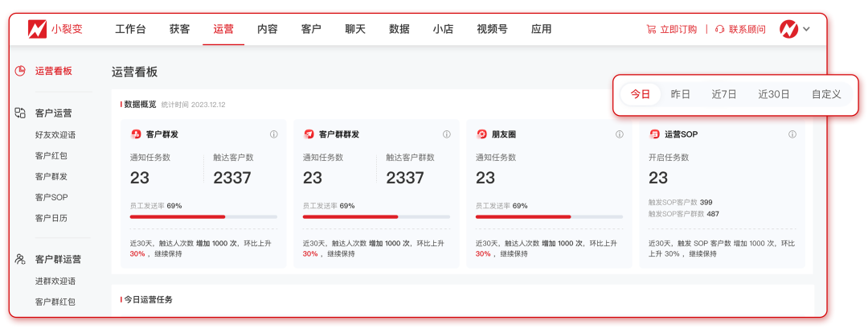Click info icon on 客户群发 card
Screen dimensions: 868x333
[x=273, y=134]
